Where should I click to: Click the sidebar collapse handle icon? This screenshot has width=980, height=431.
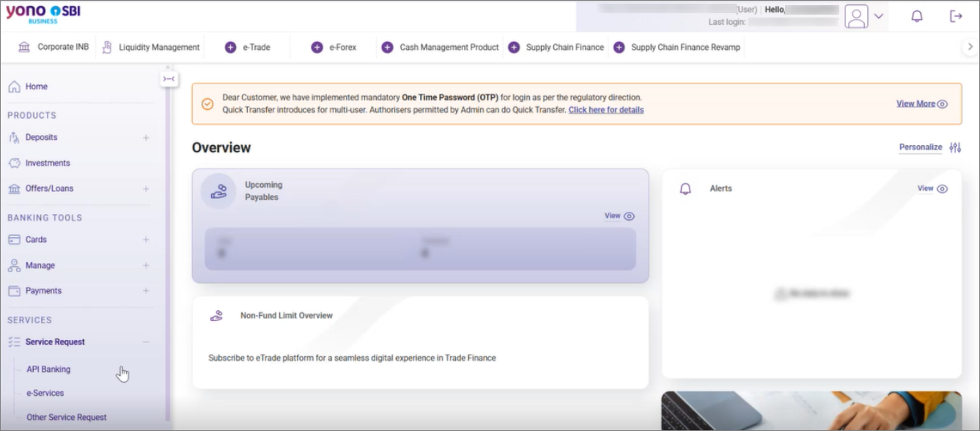tap(169, 78)
